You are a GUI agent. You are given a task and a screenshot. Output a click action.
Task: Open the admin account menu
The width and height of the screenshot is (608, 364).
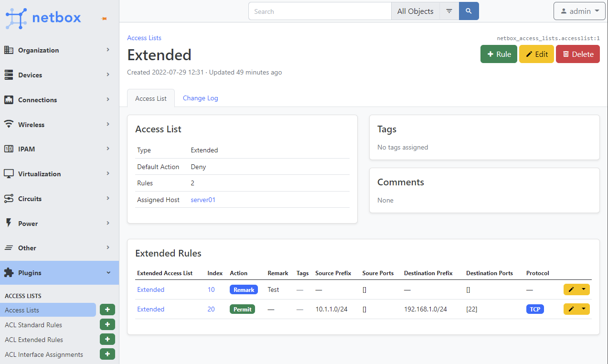579,11
